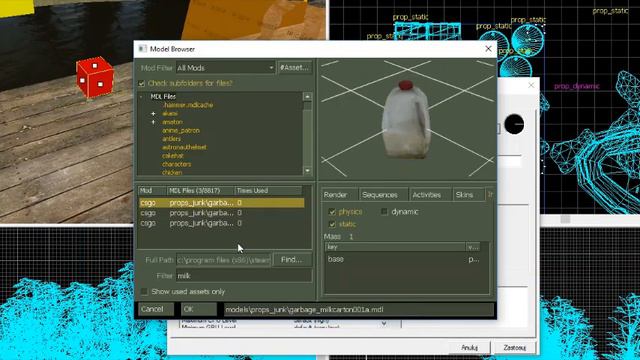The image size is (640, 360).
Task: Click the prop_dynamic label in 2D view
Action: [576, 86]
